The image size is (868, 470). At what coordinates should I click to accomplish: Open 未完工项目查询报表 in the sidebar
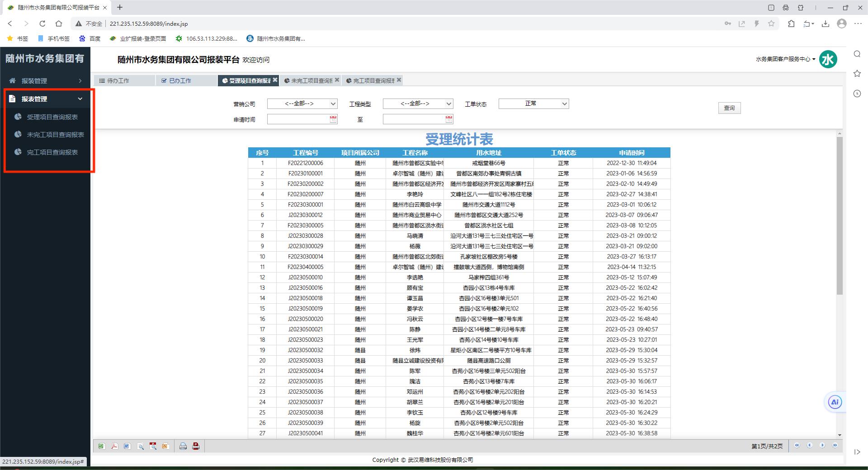tap(55, 135)
